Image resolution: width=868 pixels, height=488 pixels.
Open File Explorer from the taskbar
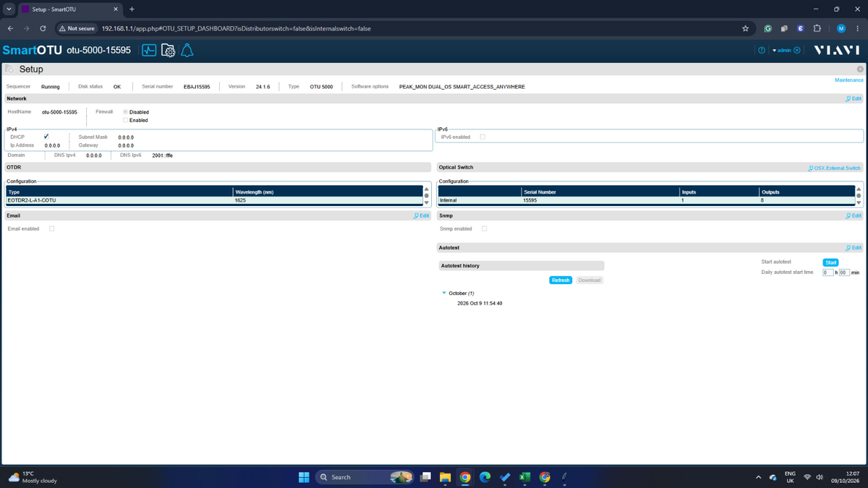445,477
